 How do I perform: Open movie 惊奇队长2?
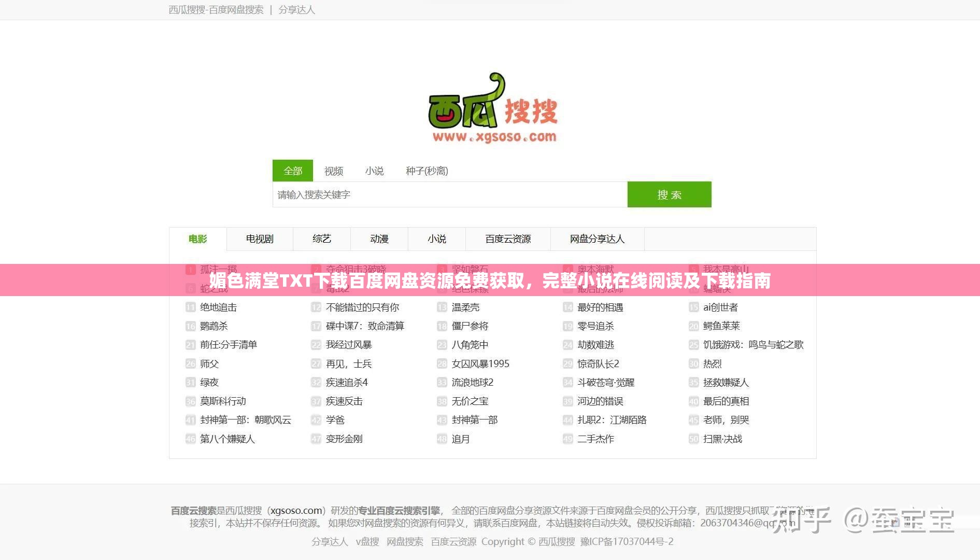[x=598, y=364]
